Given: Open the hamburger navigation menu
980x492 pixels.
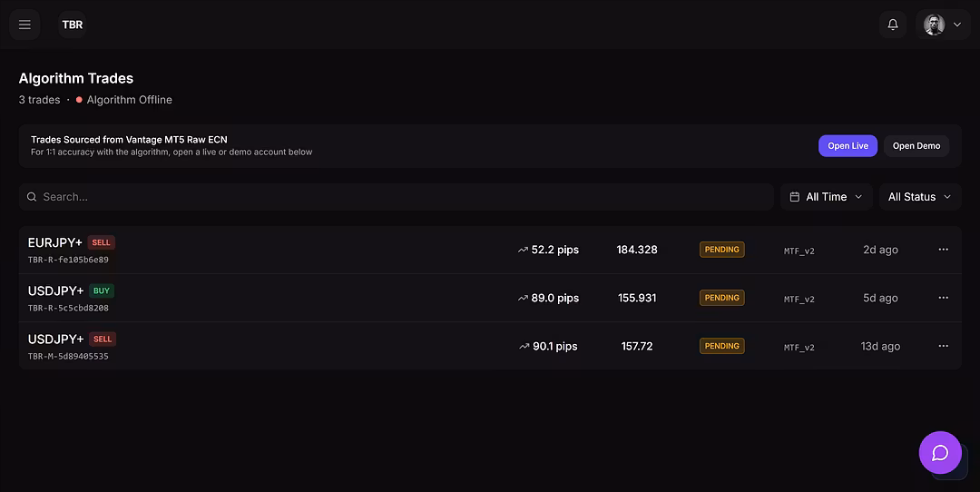Looking at the screenshot, I should 24,25.
